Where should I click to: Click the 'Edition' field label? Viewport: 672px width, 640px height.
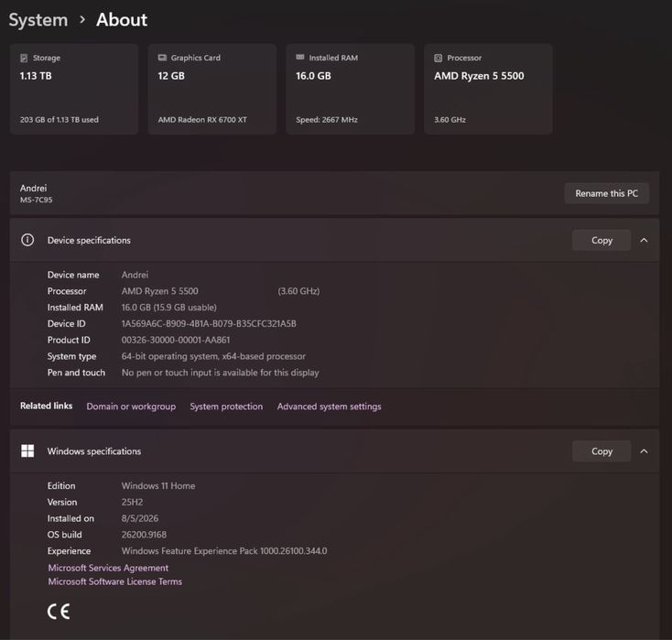61,485
